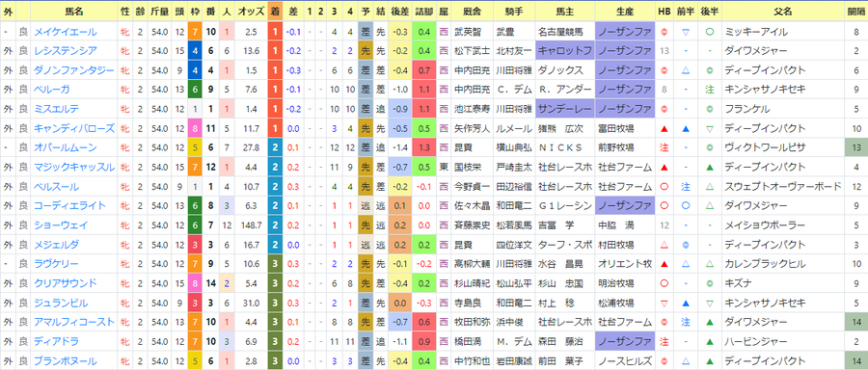The width and height of the screenshot is (868, 370).
Task: Click the 馬主 column header
Action: tap(564, 11)
